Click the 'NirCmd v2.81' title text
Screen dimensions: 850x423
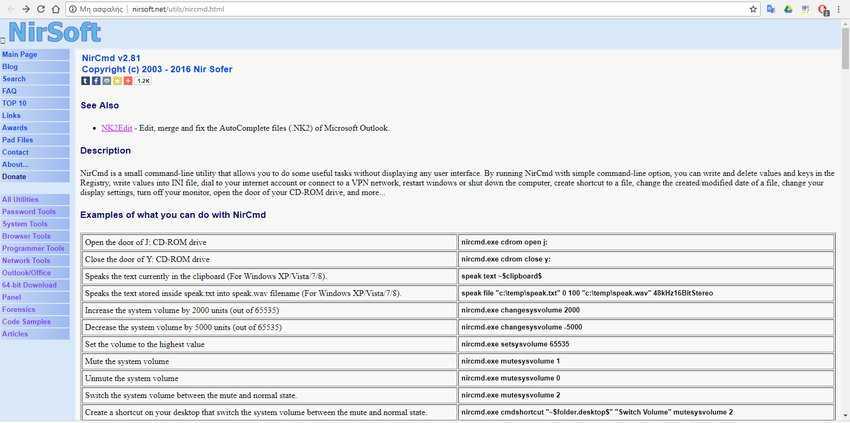(x=112, y=58)
